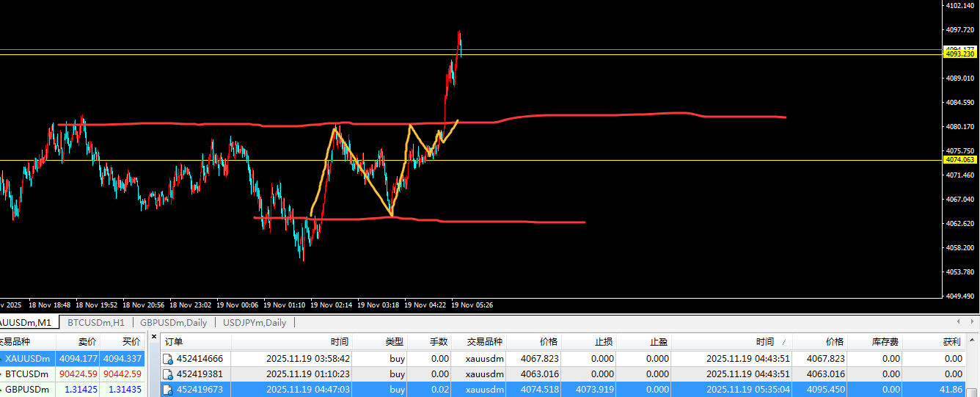This screenshot has width=980, height=397.
Task: Select the yellow 4074.063 price level label
Action: [x=959, y=160]
